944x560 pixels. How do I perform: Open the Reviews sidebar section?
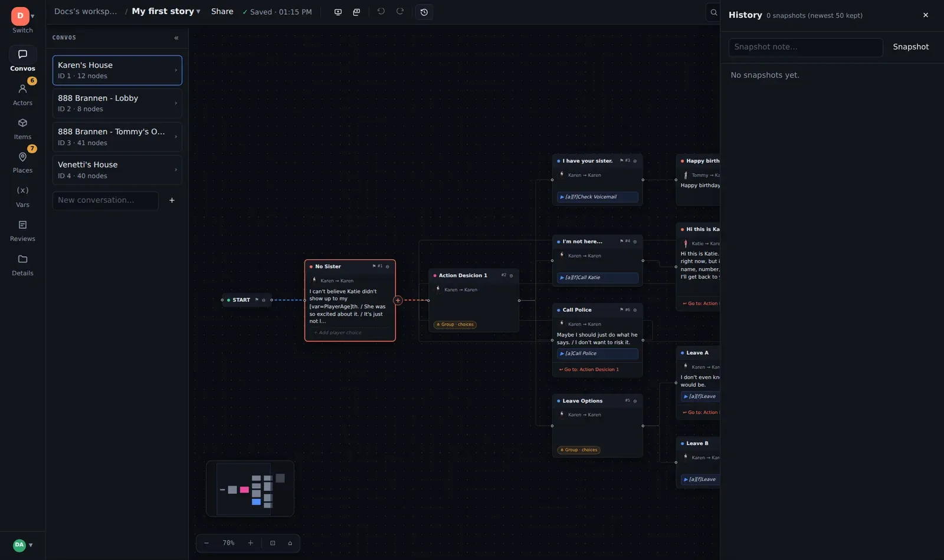click(x=22, y=230)
